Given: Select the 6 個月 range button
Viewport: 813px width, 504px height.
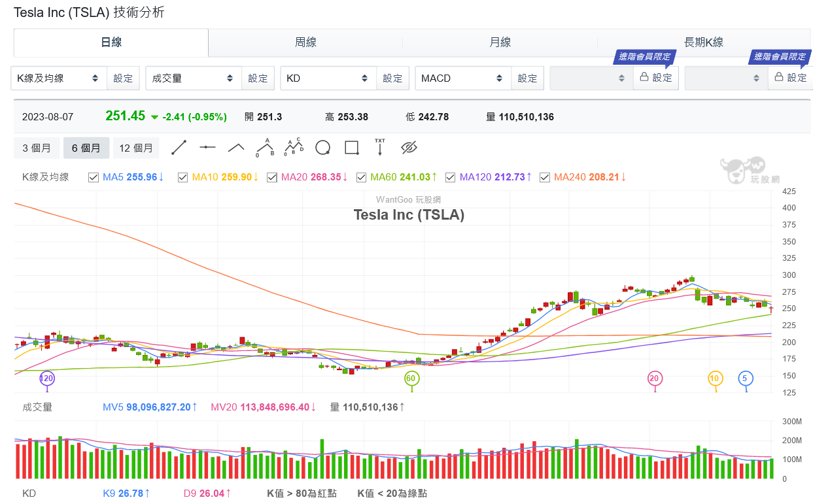Looking at the screenshot, I should (86, 148).
